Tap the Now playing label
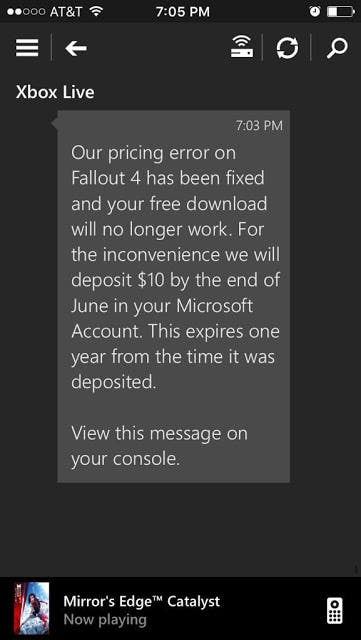This screenshot has width=361, height=640. pos(105,620)
